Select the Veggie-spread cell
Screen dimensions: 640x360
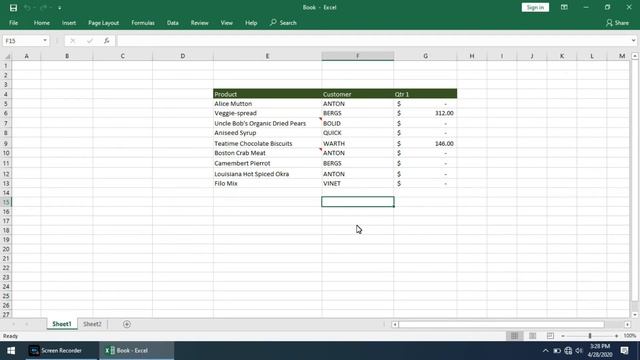tap(267, 113)
